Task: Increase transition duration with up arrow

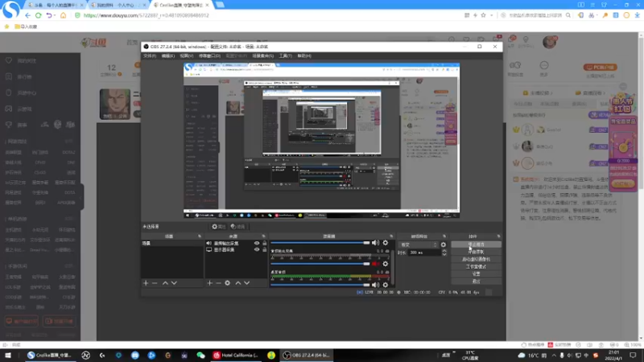Action: click(x=444, y=251)
